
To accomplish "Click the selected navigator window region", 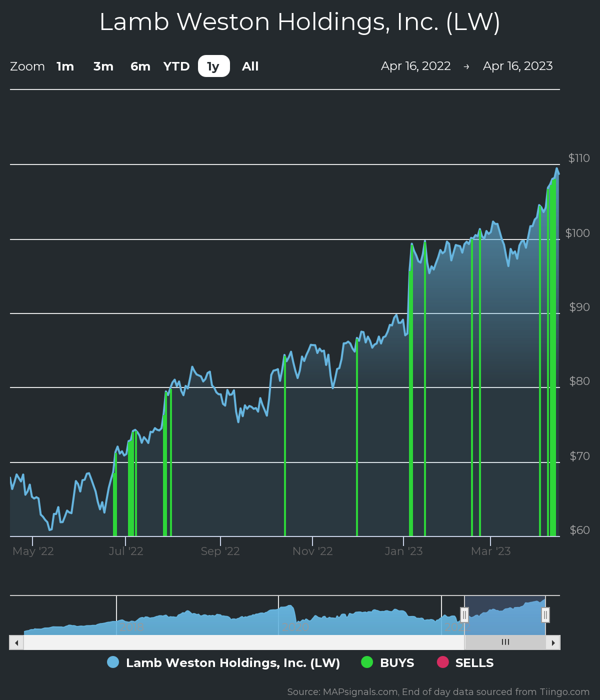I will (505, 615).
